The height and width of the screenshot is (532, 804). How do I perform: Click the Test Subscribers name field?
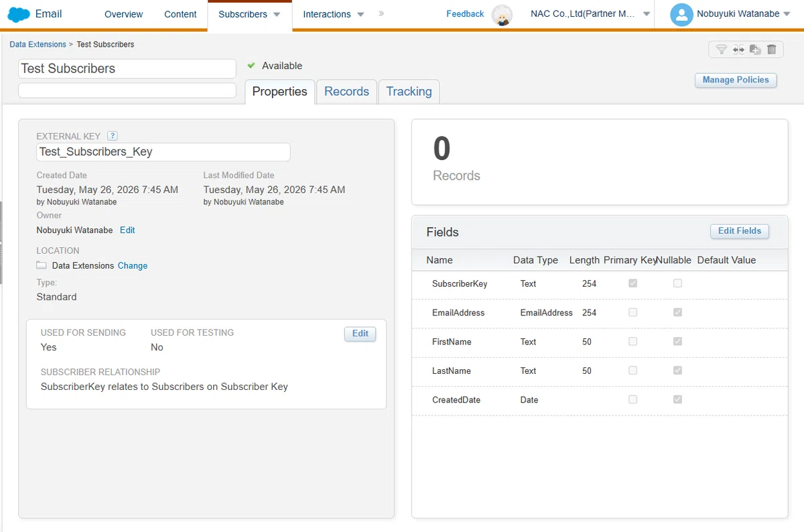click(127, 68)
